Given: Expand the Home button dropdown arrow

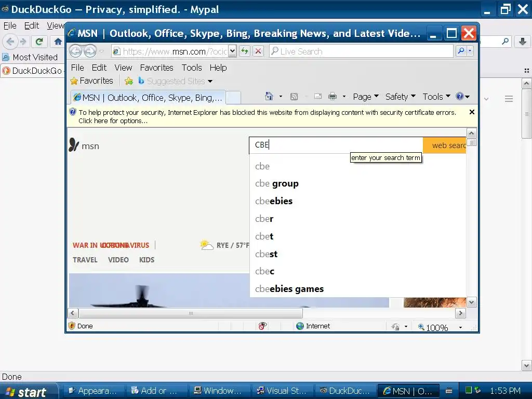Looking at the screenshot, I should (281, 96).
